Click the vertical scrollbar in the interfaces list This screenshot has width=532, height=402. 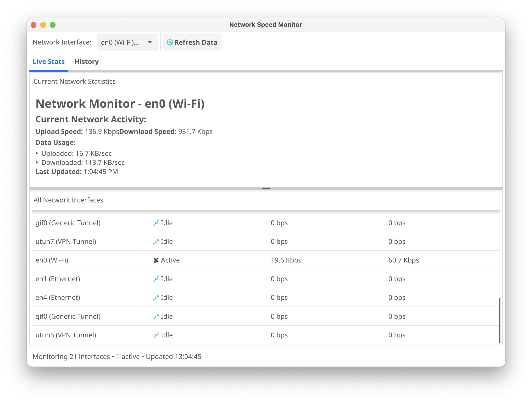[x=499, y=320]
